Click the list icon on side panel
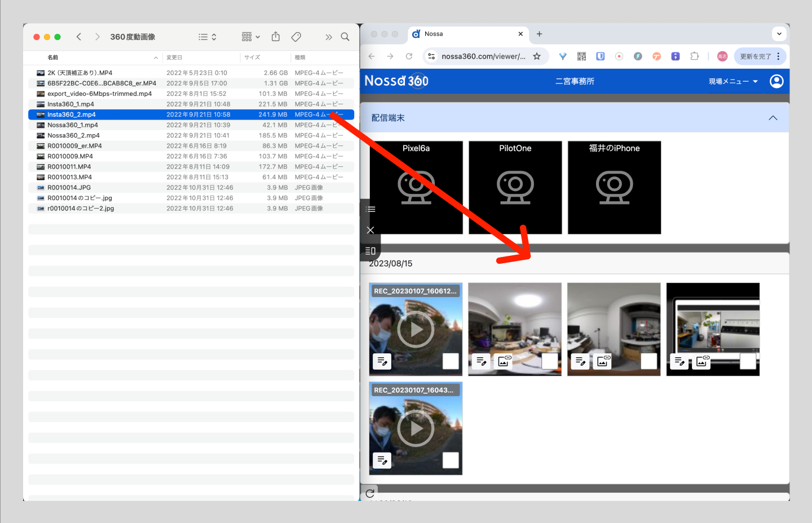812x523 pixels. click(370, 209)
